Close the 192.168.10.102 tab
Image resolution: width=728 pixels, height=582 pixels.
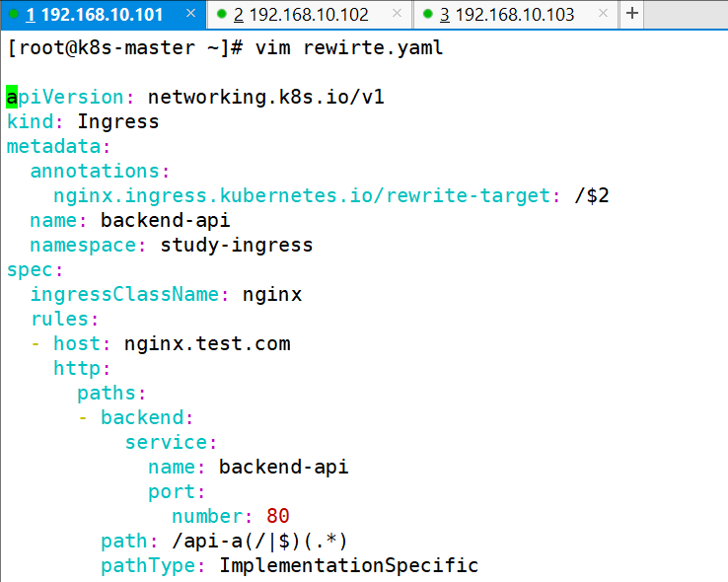(x=397, y=14)
